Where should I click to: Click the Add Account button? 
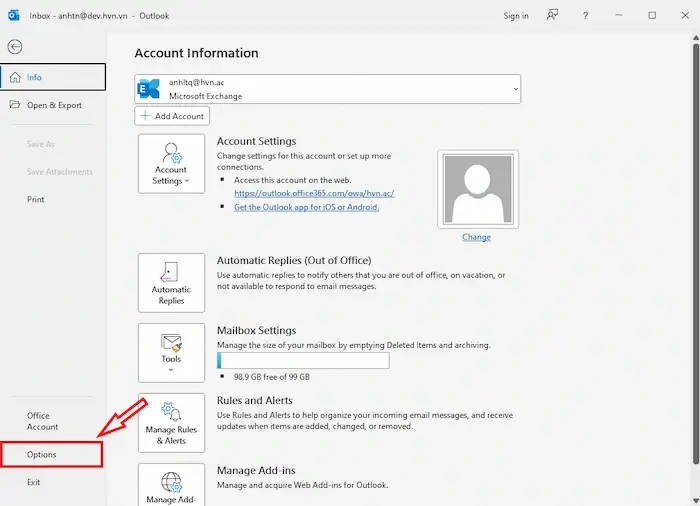pos(172,116)
